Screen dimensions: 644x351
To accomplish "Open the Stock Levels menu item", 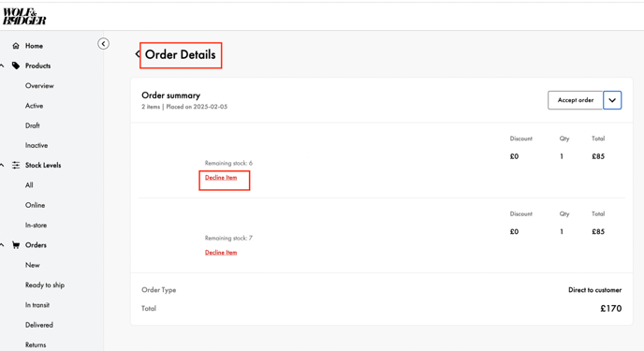I will click(43, 165).
